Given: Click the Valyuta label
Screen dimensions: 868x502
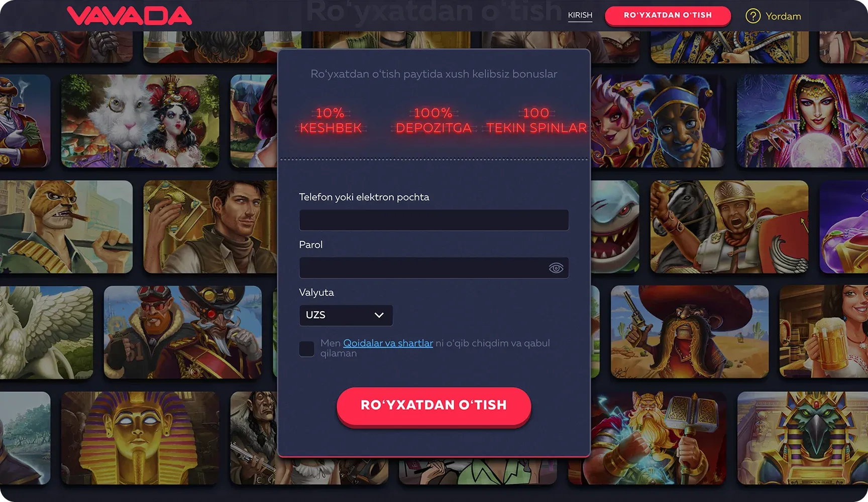Looking at the screenshot, I should (x=316, y=292).
